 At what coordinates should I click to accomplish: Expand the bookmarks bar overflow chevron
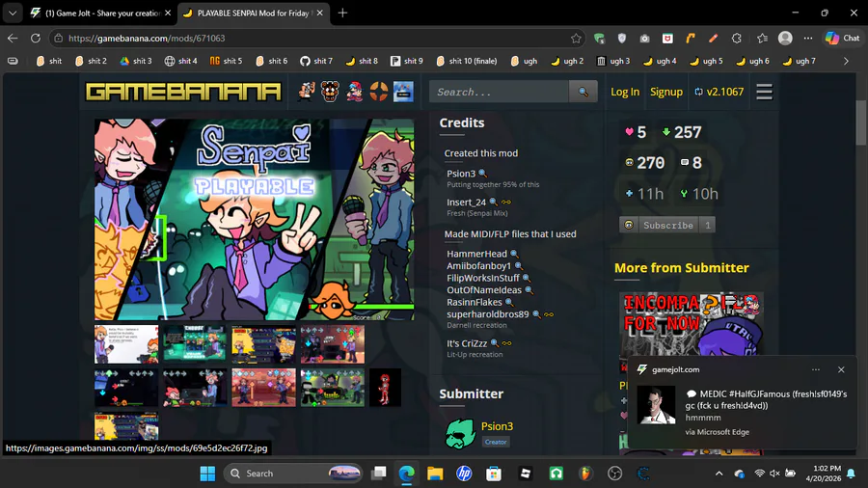846,62
